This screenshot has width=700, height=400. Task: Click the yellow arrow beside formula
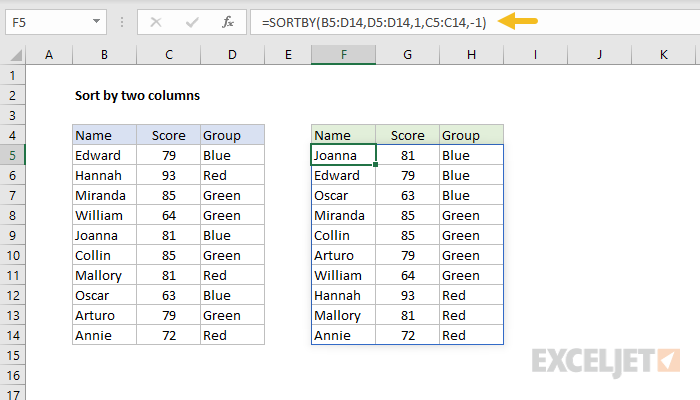coord(518,21)
